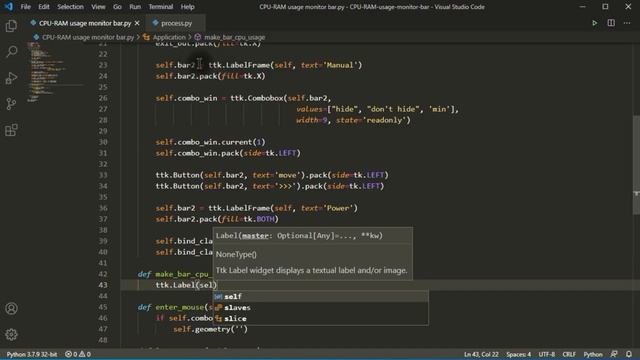The image size is (640, 360).
Task: Switch to the process.py tab
Action: point(176,23)
